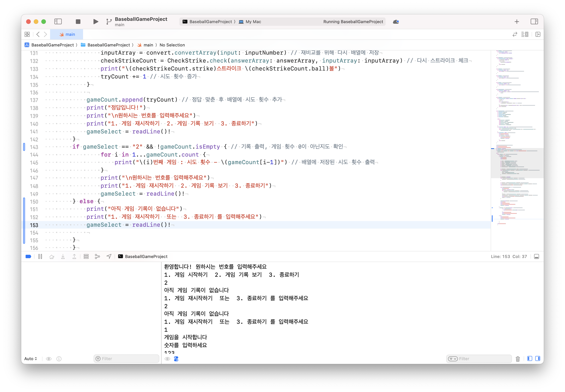Click the BaseballGameProject title in toolbar
This screenshot has height=392, width=565.
coord(141,19)
